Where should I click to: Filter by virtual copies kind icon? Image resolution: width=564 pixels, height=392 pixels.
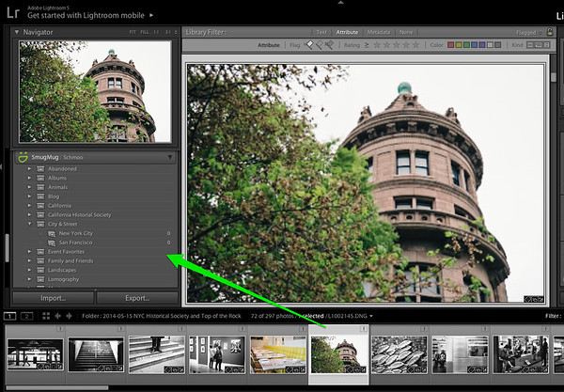(x=539, y=45)
